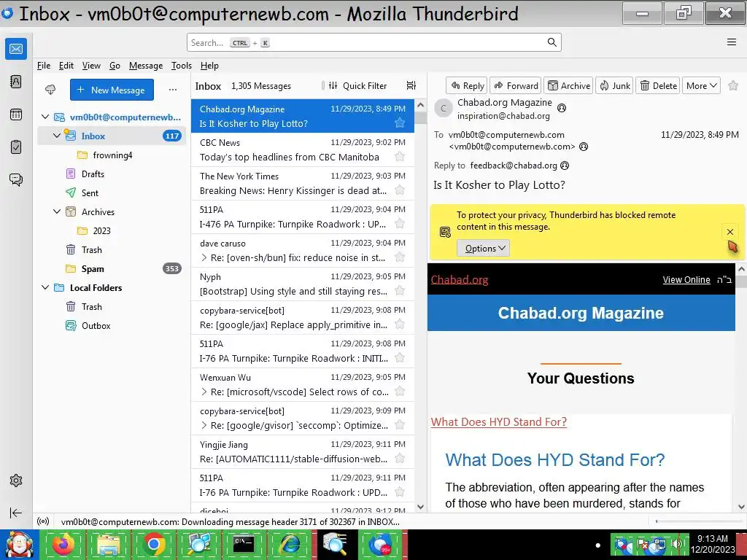This screenshot has height=560, width=747.
Task: Open the Calendar space icon
Action: click(x=16, y=114)
